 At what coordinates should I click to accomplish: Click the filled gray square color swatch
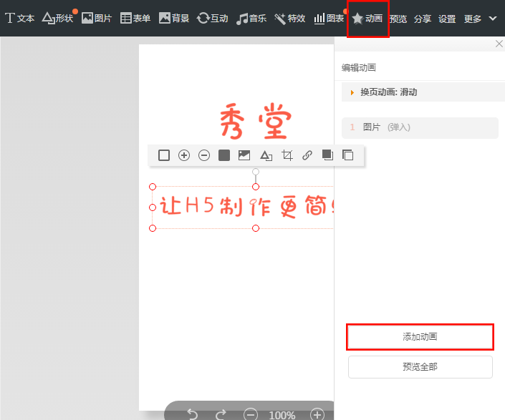click(x=224, y=155)
